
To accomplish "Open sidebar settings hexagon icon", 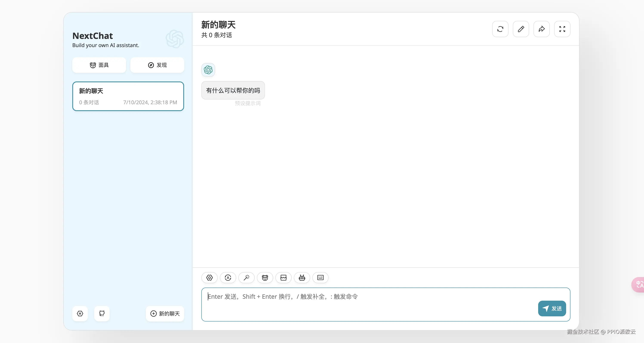I will 80,313.
